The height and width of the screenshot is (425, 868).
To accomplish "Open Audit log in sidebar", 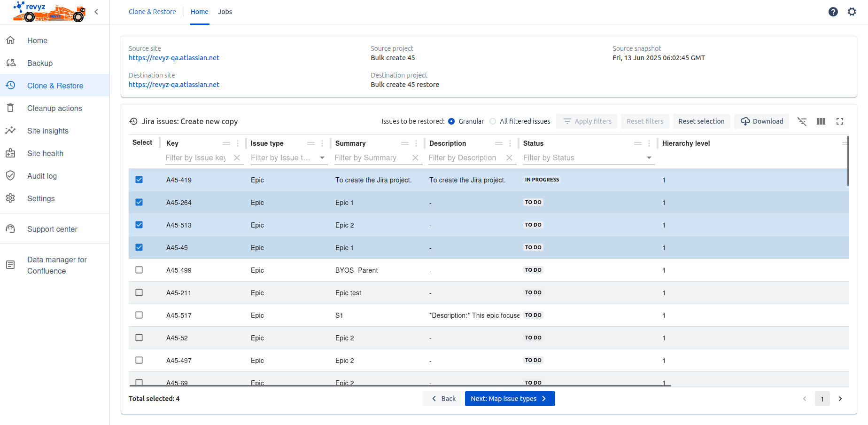I will tap(42, 176).
